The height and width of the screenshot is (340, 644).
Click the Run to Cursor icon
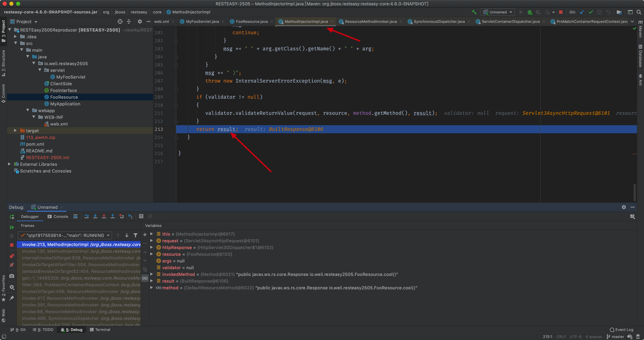(130, 216)
